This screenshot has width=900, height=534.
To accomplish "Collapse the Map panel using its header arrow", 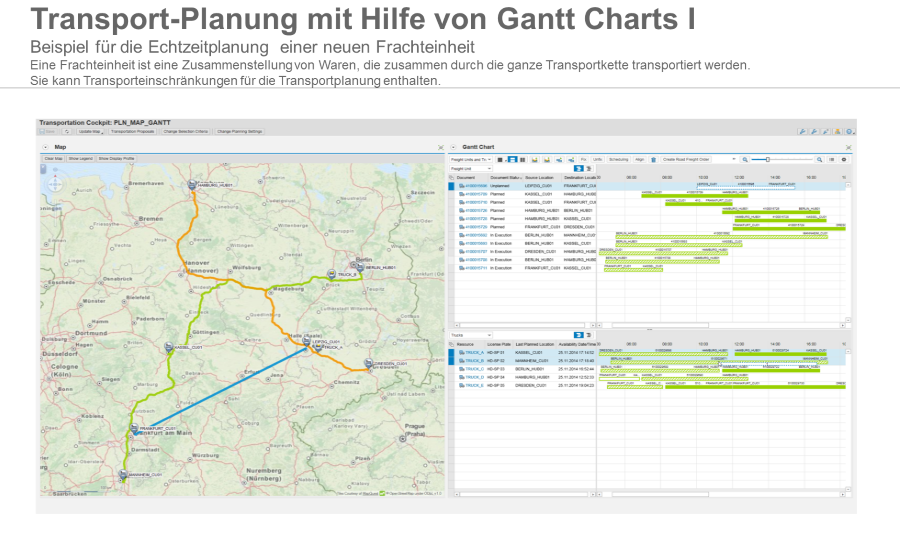I will (x=46, y=147).
